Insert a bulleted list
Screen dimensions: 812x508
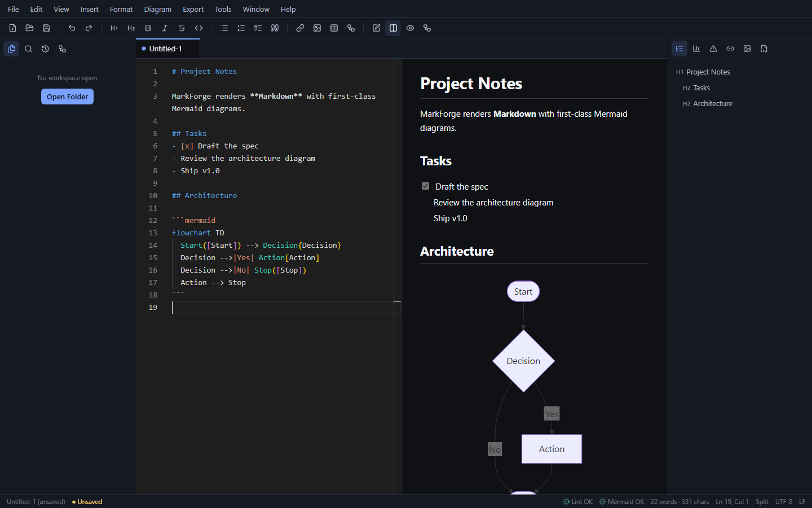tap(224, 28)
